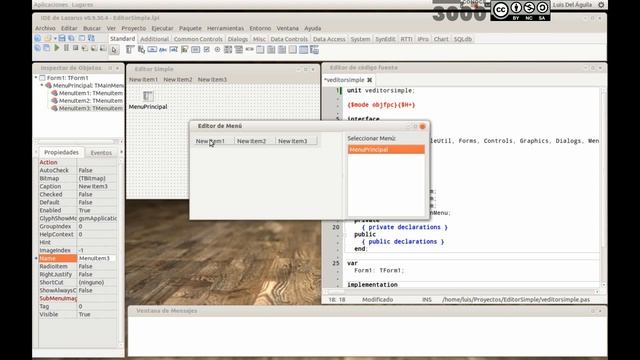Open the Archivo menu
This screenshot has height=360, width=640.
click(x=45, y=28)
